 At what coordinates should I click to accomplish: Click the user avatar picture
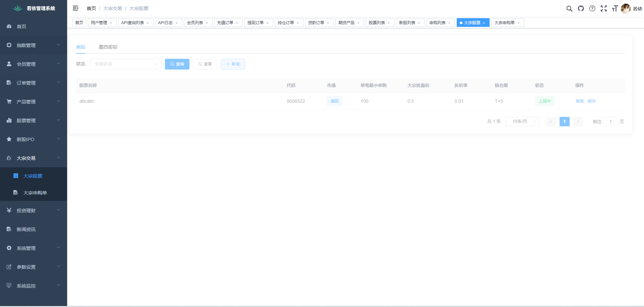626,9
